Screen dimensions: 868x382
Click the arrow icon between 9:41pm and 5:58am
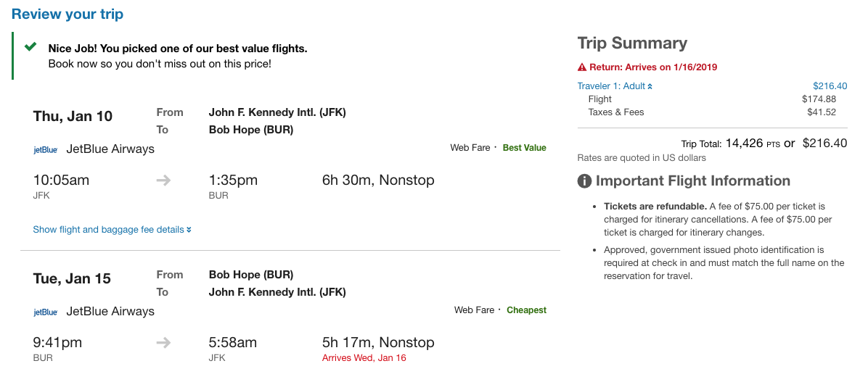pos(164,343)
